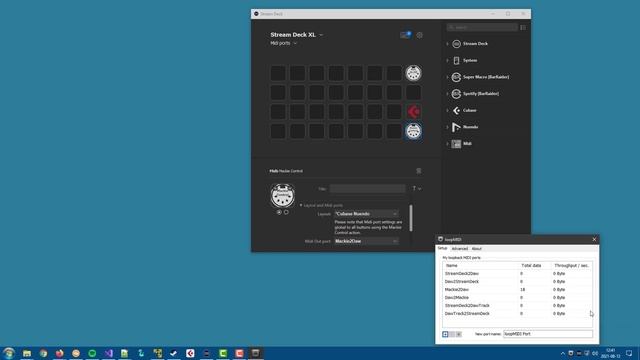Viewport: 640px width, 360px height.
Task: Open the Stream Deck XL device dropdown
Action: [297, 35]
